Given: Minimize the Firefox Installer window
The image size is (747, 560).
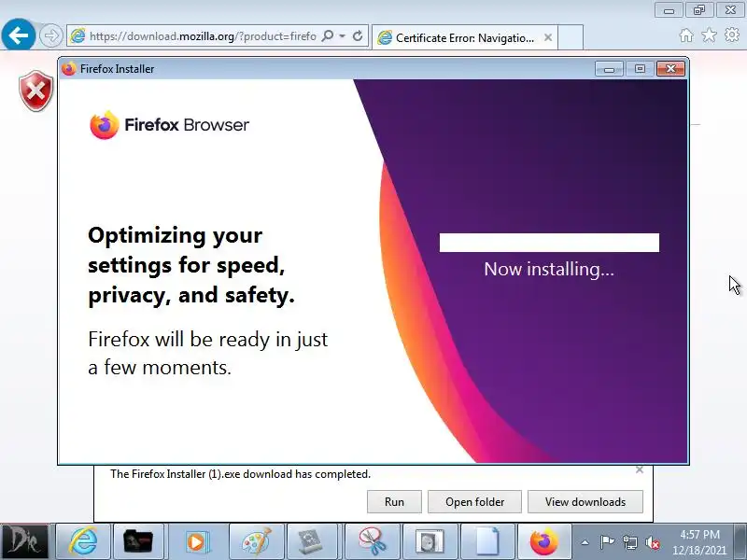Looking at the screenshot, I should coord(609,69).
